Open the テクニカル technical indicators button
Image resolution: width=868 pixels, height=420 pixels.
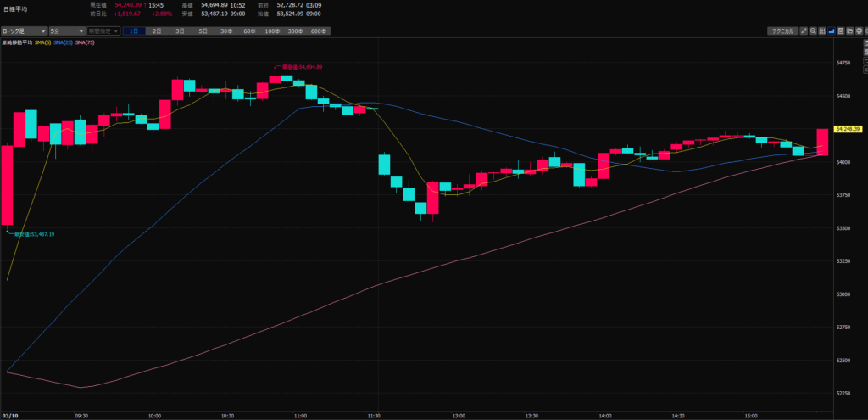pyautogui.click(x=781, y=31)
